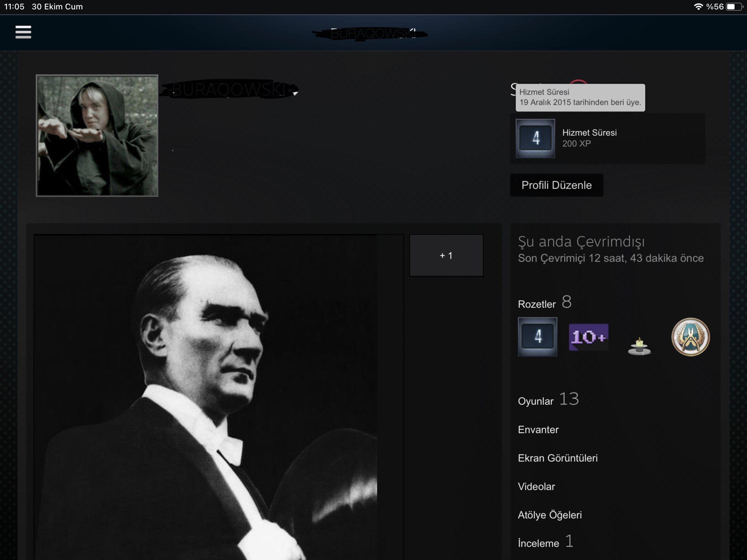Click the candle badge icon
The height and width of the screenshot is (560, 747).
(x=639, y=346)
